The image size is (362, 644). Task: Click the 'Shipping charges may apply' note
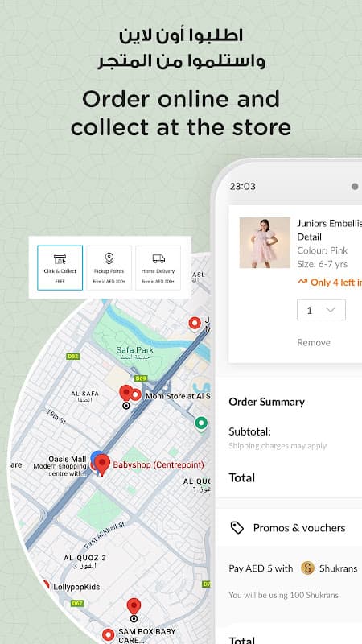278,446
